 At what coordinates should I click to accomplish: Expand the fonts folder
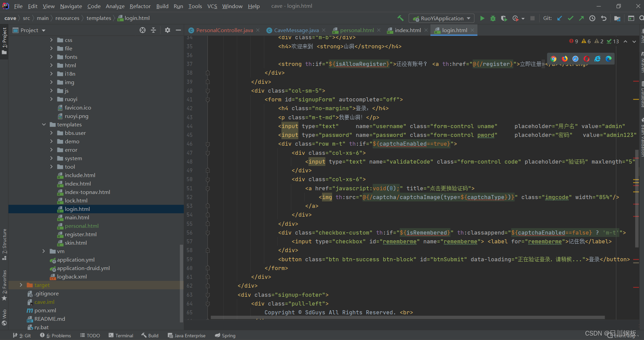pos(51,57)
